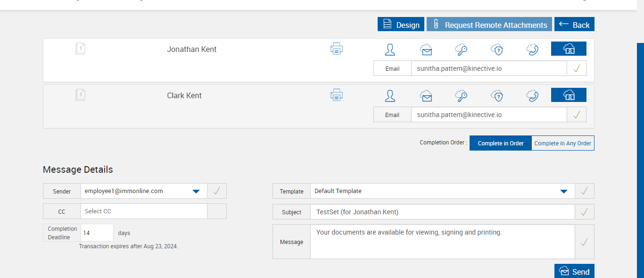Open the Sender email dropdown
The width and height of the screenshot is (644, 278).
pyautogui.click(x=196, y=191)
